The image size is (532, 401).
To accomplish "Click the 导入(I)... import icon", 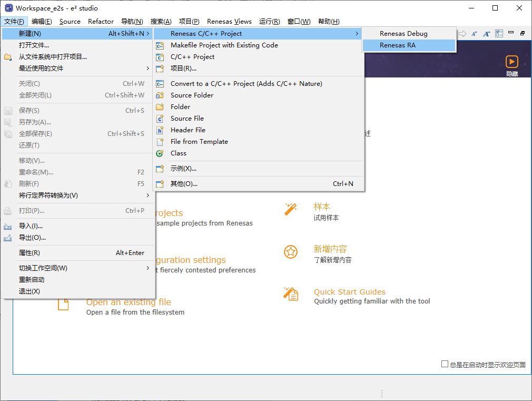I will coord(8,226).
